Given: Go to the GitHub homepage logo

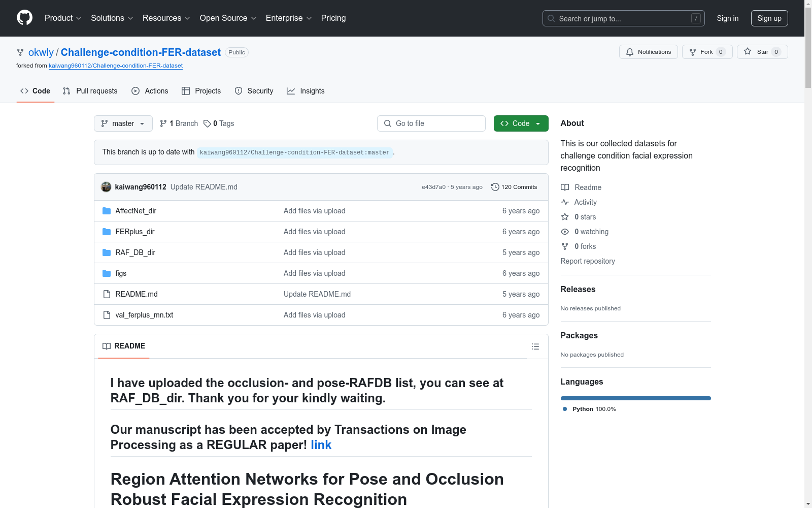Looking at the screenshot, I should 24,18.
